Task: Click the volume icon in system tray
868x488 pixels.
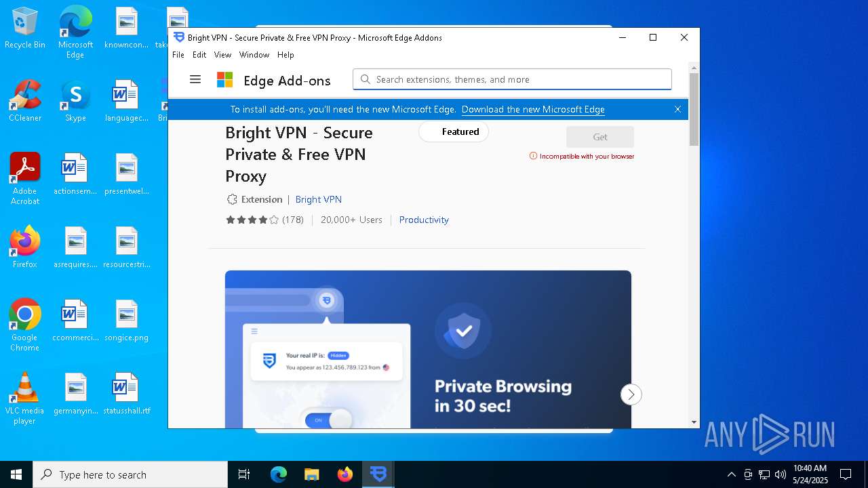Action: [781, 474]
